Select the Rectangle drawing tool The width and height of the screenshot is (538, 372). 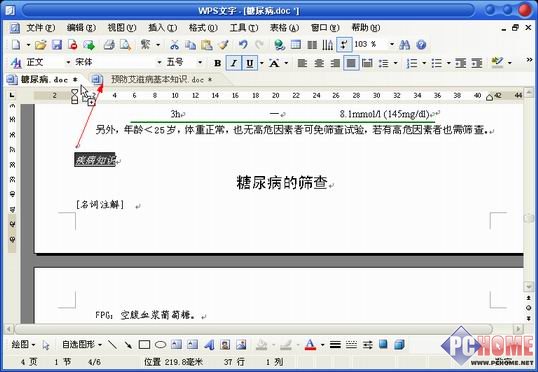[144, 345]
